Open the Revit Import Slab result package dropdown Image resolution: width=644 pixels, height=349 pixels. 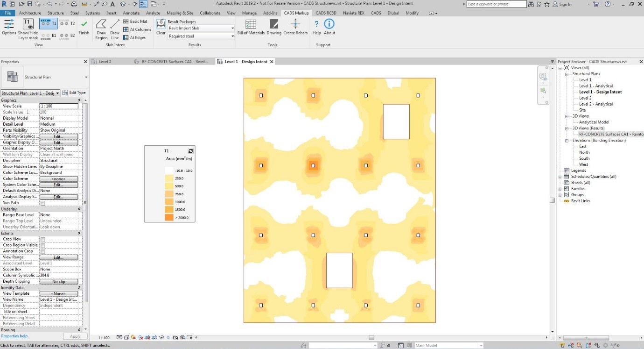(x=232, y=28)
